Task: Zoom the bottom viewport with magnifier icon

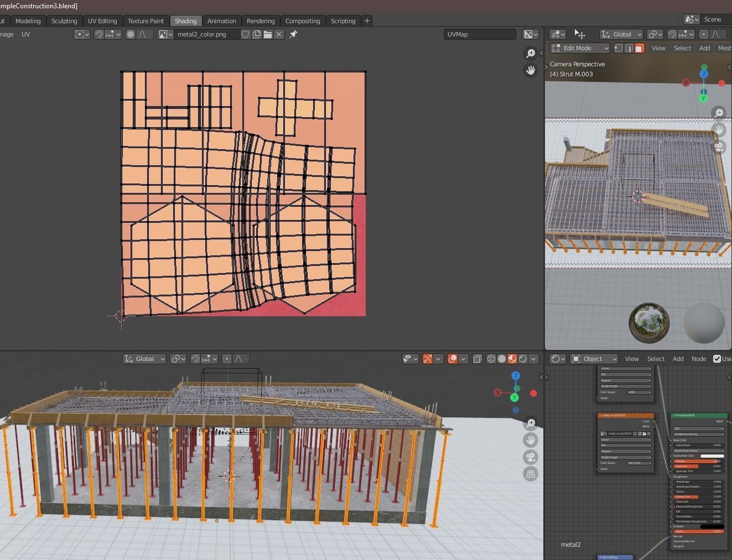Action: [x=531, y=423]
